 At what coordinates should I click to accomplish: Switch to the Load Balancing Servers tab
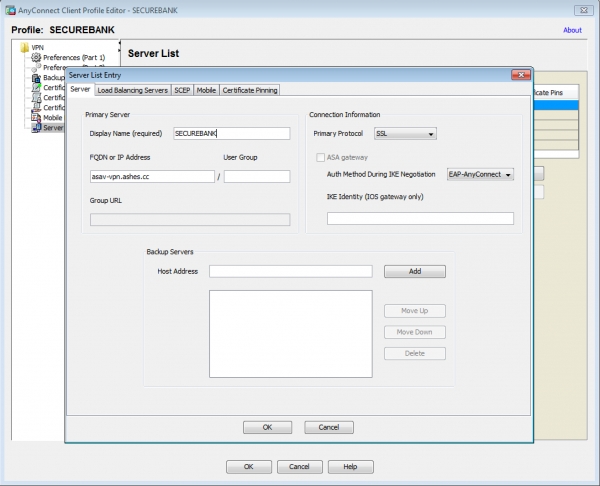[x=132, y=90]
